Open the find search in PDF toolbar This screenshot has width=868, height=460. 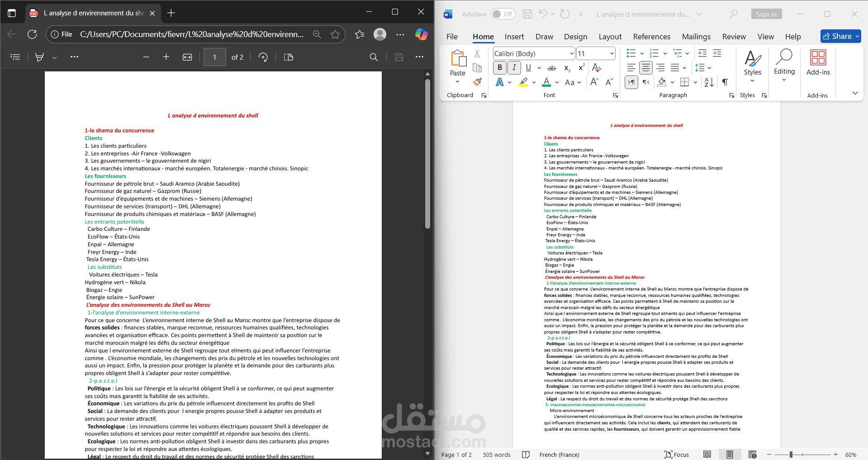click(x=374, y=57)
